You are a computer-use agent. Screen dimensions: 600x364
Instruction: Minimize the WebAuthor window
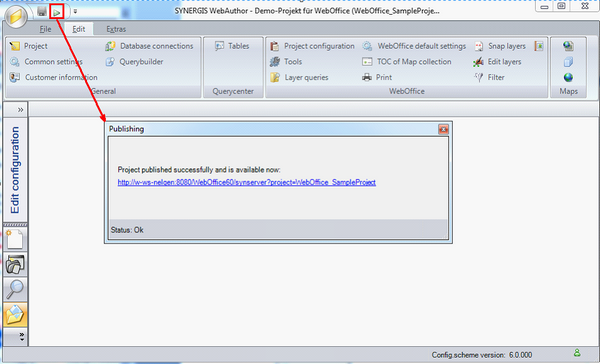click(x=545, y=6)
